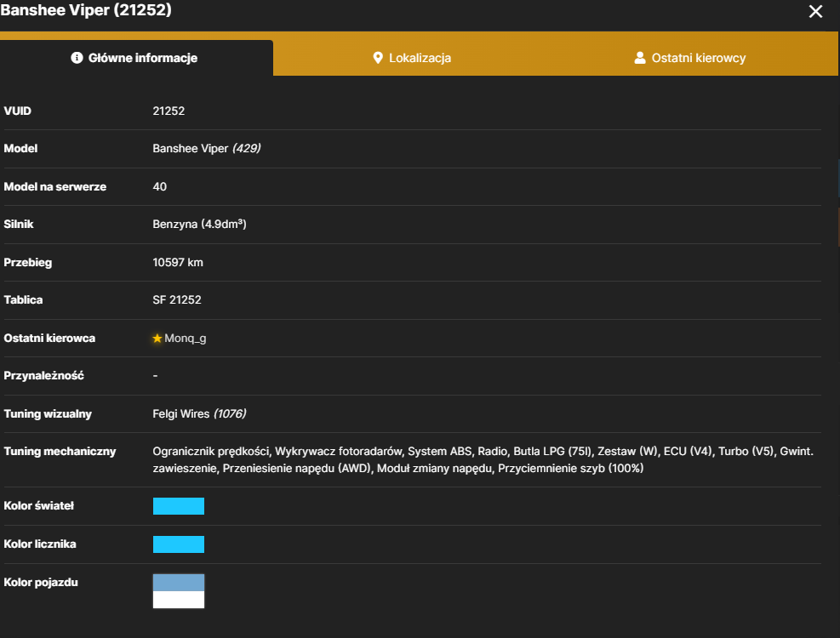Click the Przynależność dash value
The height and width of the screenshot is (638, 840).
156,375
